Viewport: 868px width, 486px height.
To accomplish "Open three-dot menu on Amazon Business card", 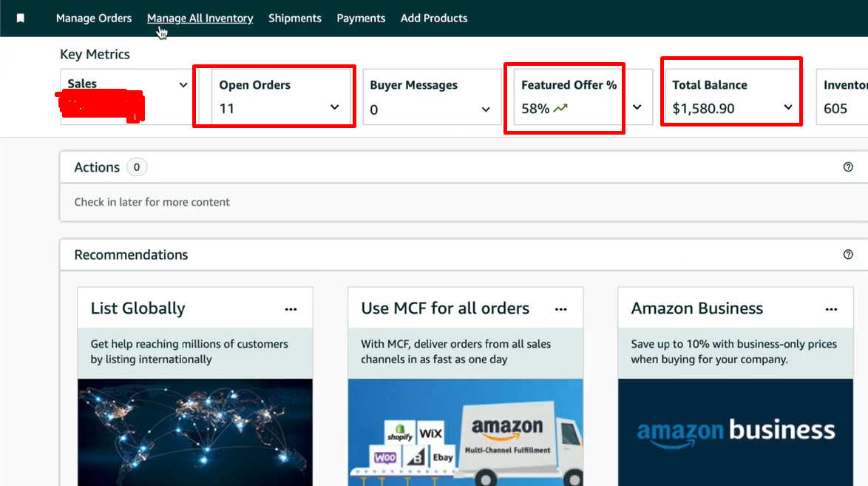I will [x=831, y=309].
